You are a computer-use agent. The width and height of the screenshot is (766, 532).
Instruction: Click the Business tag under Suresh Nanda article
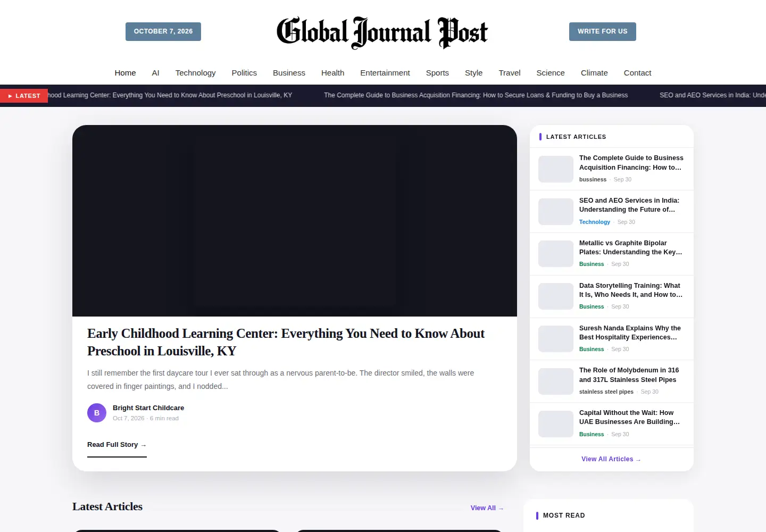coord(592,349)
